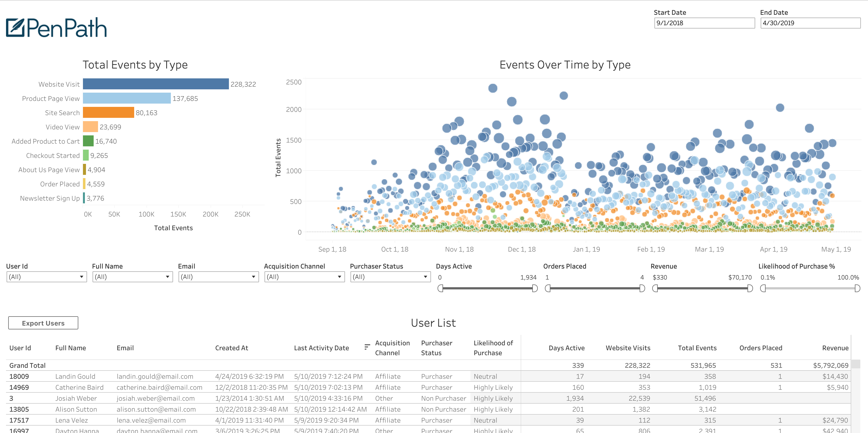Screen dimensions: 868x433
Task: Click the Start Date input field
Action: pyautogui.click(x=704, y=23)
